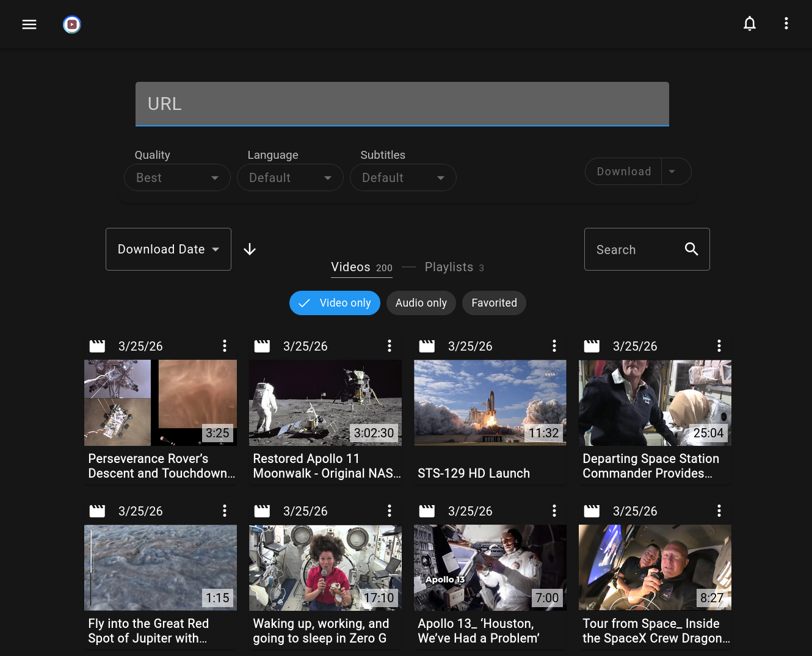Click title 'Apollo 13_ Houston, We've Had a Problem'
Viewport: 812px width, 656px height.
pos(479,631)
